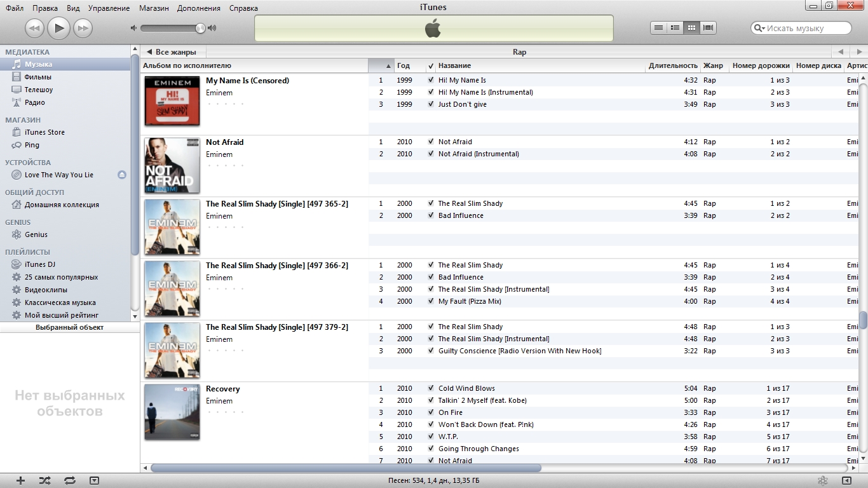
Task: Open the Мой высший рейтинг playlist
Action: click(x=65, y=315)
